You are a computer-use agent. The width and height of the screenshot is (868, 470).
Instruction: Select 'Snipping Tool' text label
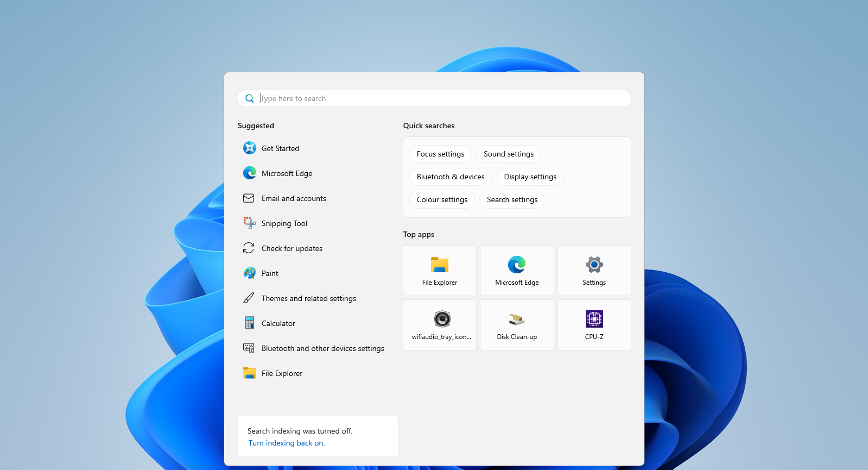click(284, 223)
